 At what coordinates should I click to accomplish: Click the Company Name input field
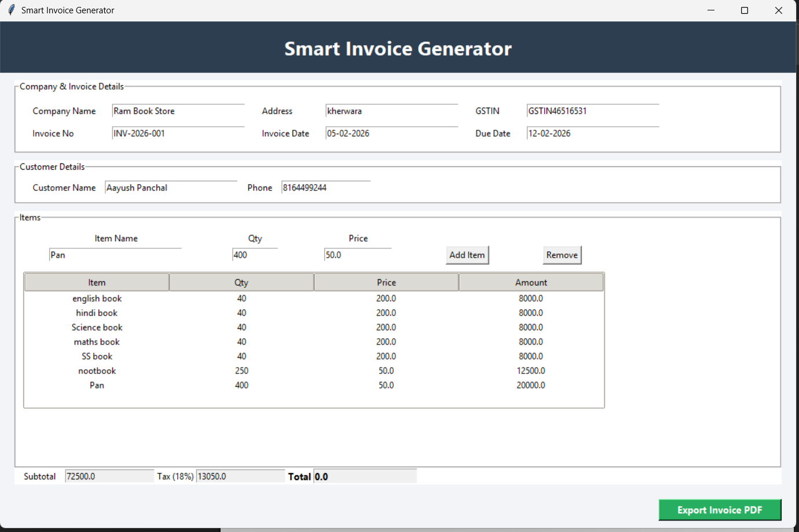pyautogui.click(x=178, y=111)
